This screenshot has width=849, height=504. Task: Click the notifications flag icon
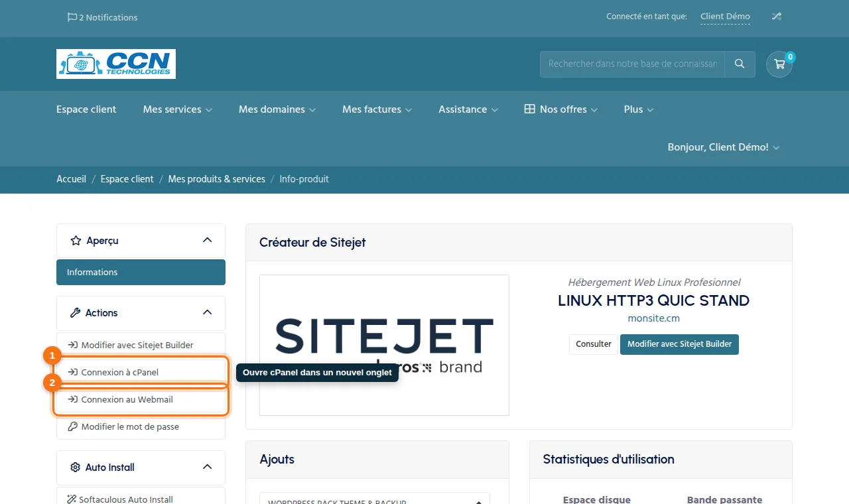click(x=72, y=17)
